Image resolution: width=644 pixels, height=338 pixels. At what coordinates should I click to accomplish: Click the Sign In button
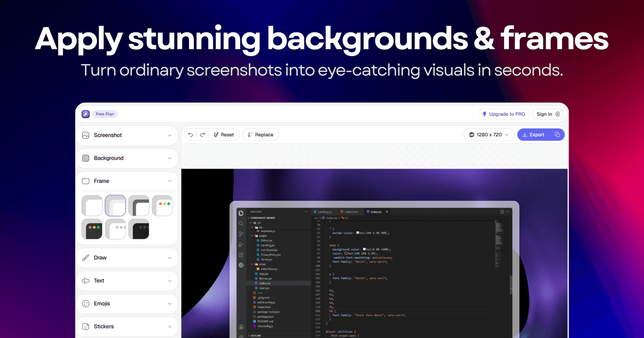click(x=548, y=114)
